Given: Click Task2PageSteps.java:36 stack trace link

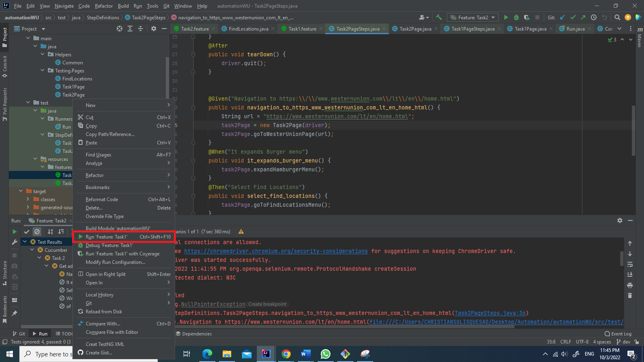Looking at the screenshot, I should click(x=490, y=313).
